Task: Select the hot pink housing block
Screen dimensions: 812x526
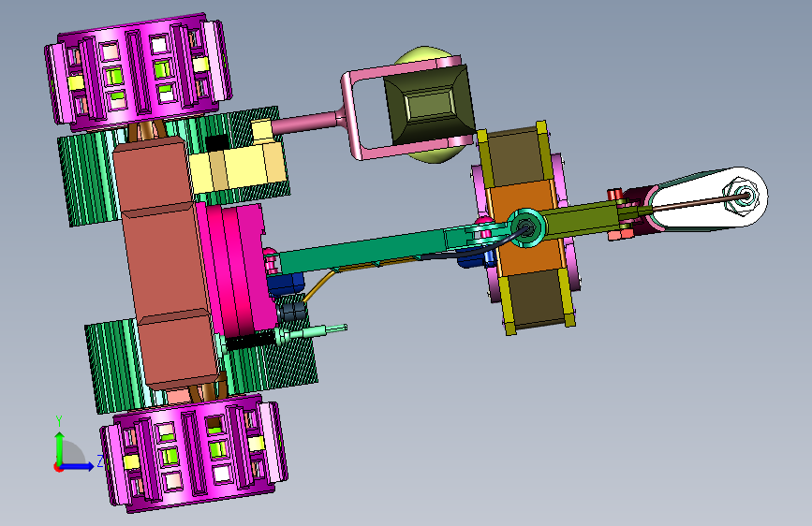Action: point(236,269)
